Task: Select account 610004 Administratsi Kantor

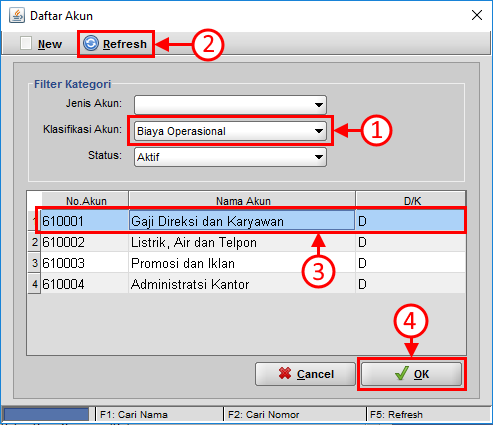Action: (253, 284)
